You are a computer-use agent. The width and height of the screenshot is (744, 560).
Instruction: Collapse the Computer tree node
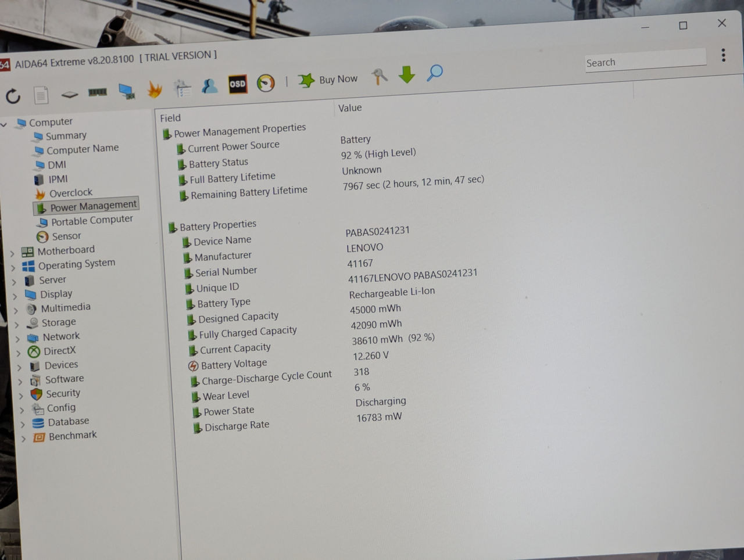4,124
